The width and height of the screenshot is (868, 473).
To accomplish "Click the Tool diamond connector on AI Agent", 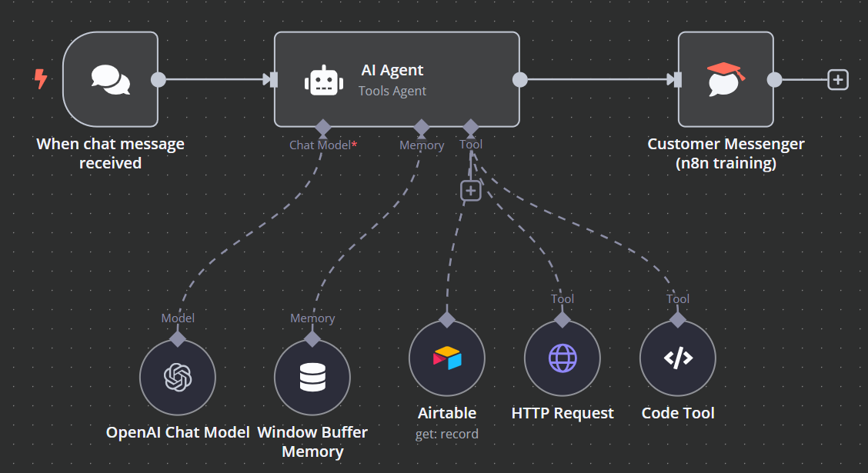I will (470, 127).
